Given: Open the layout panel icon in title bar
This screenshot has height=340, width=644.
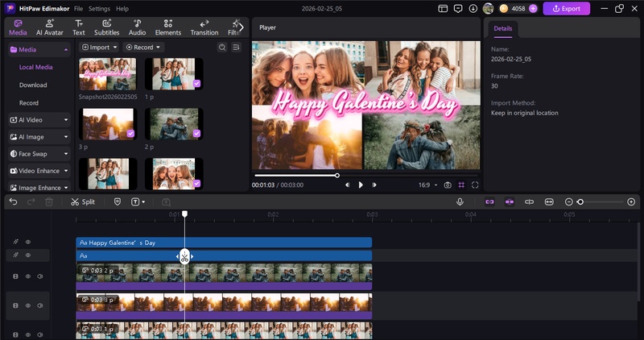Looking at the screenshot, I should [443, 9].
